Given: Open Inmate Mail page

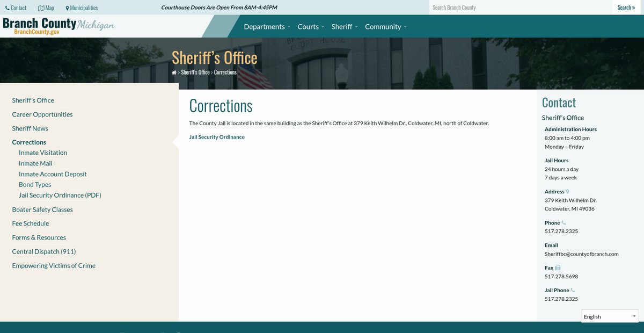Looking at the screenshot, I should tap(35, 163).
